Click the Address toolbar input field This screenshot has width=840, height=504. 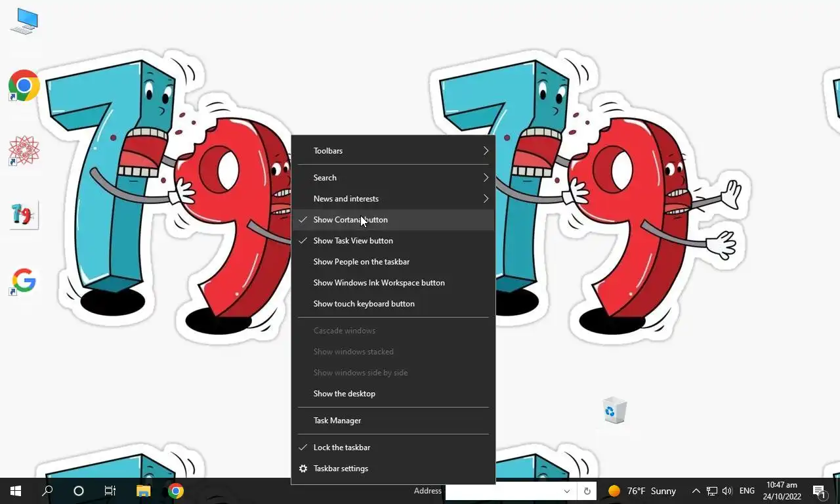pyautogui.click(x=503, y=491)
